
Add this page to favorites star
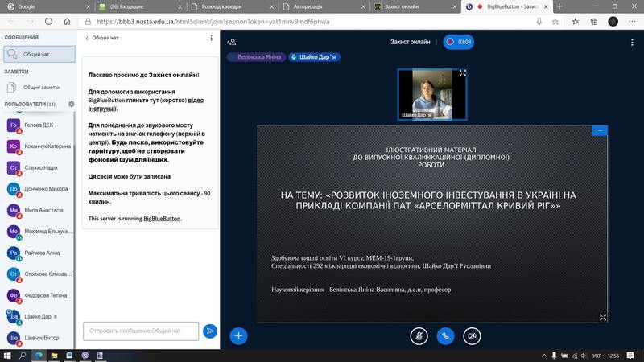[x=555, y=22]
